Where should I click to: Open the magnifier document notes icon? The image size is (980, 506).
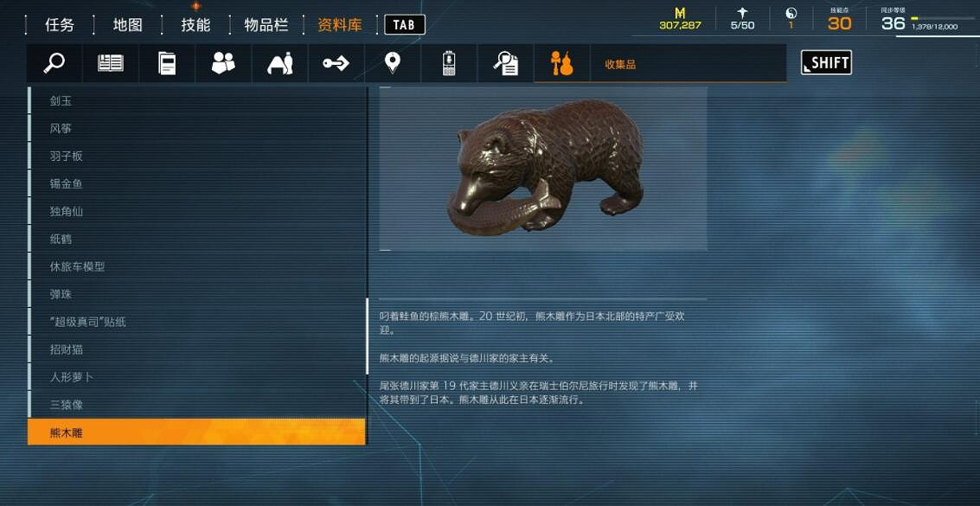tap(505, 63)
